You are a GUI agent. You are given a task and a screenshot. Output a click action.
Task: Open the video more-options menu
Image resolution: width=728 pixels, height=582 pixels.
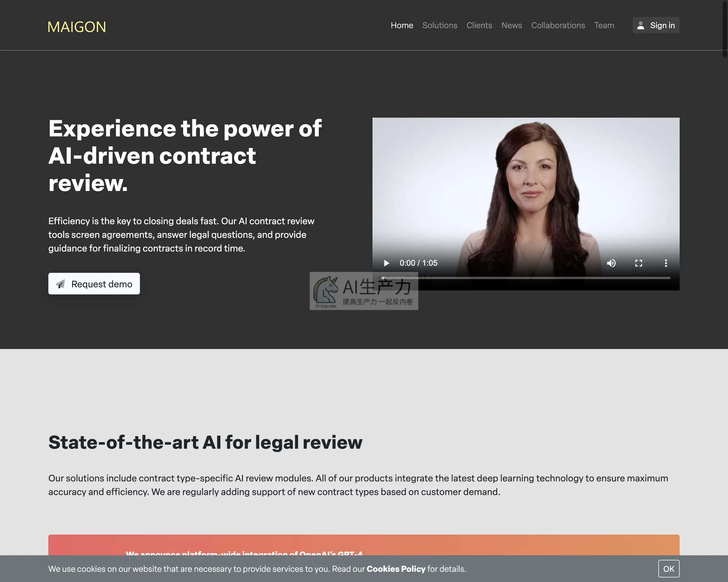point(666,263)
